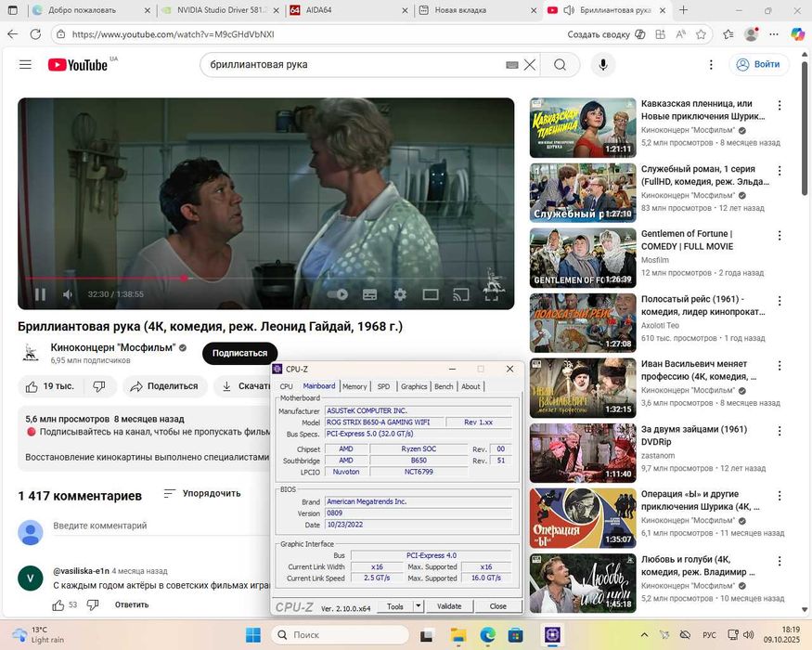Screen dimensions: 812x650
Task: Open Операция «Ы» video thumbnail
Action: tap(583, 518)
